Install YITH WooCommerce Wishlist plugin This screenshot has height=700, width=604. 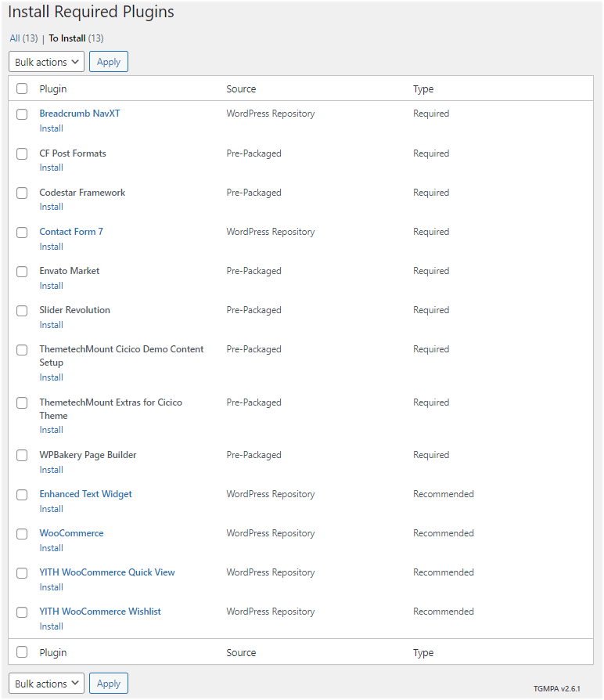point(52,626)
